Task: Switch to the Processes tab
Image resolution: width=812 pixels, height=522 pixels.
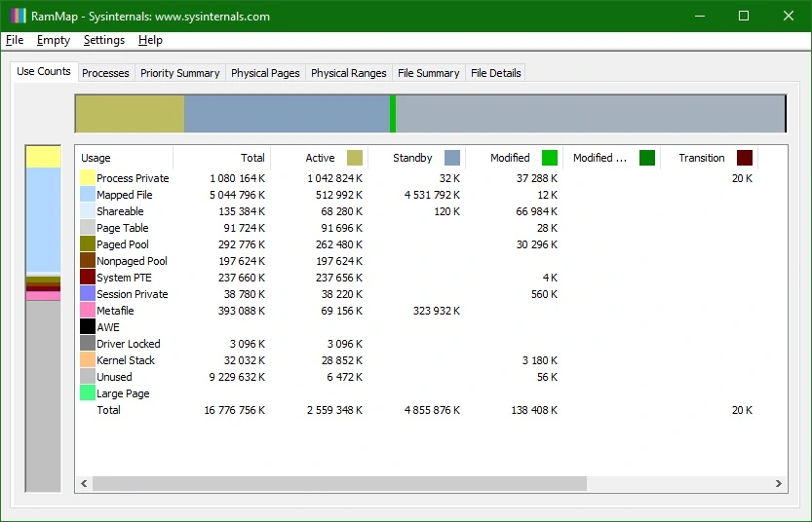Action: pyautogui.click(x=105, y=73)
